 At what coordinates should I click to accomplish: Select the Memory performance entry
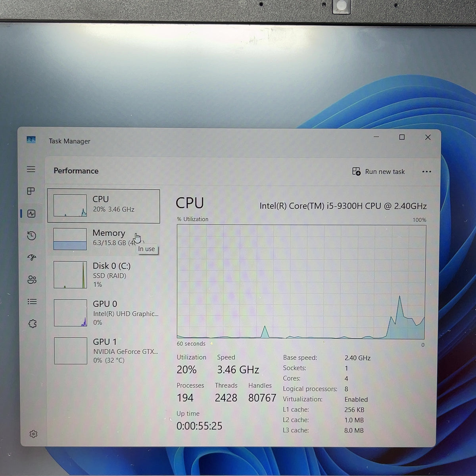coord(104,239)
